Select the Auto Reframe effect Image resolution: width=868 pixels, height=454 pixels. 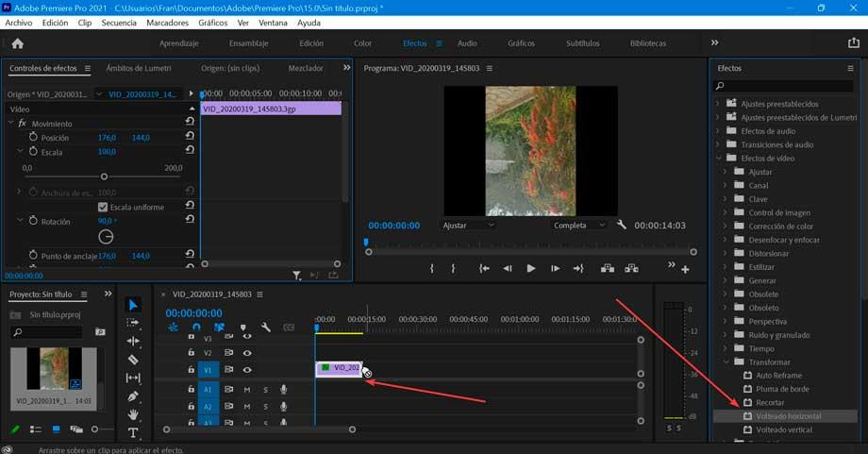(x=779, y=376)
